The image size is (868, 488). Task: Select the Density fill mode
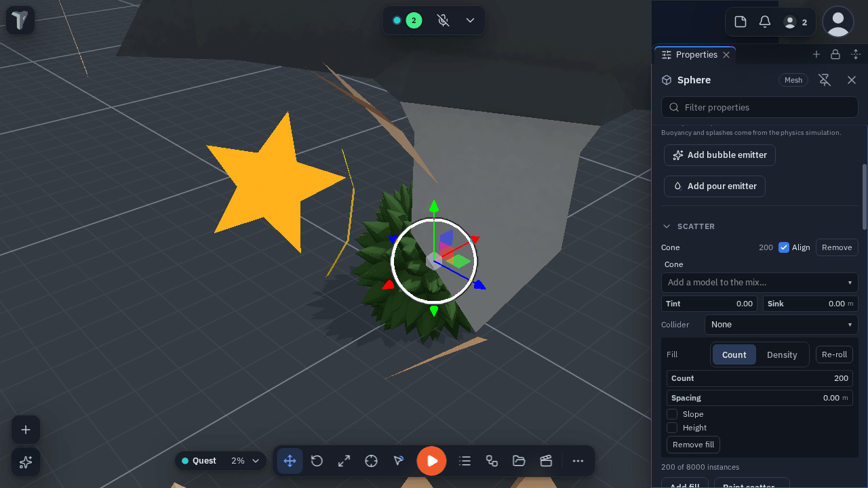(x=782, y=354)
